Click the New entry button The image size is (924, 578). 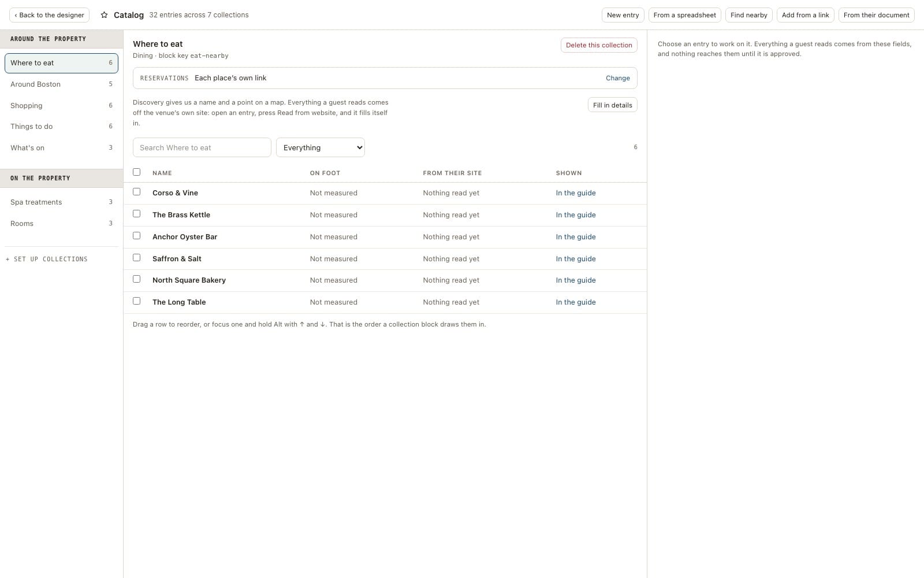pyautogui.click(x=623, y=15)
